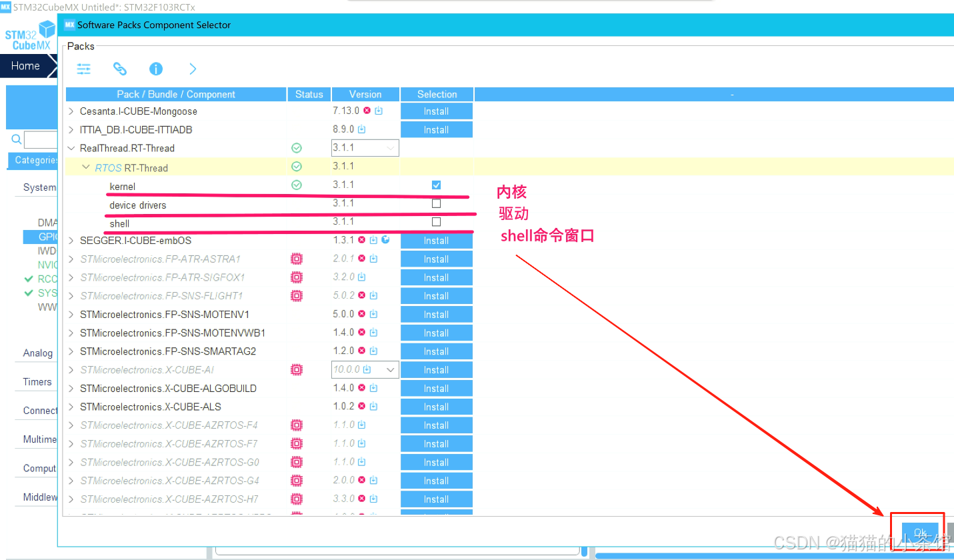Click the chip status icon for FP-ATR-SIGFOX1
This screenshot has width=954, height=560.
pos(297,277)
